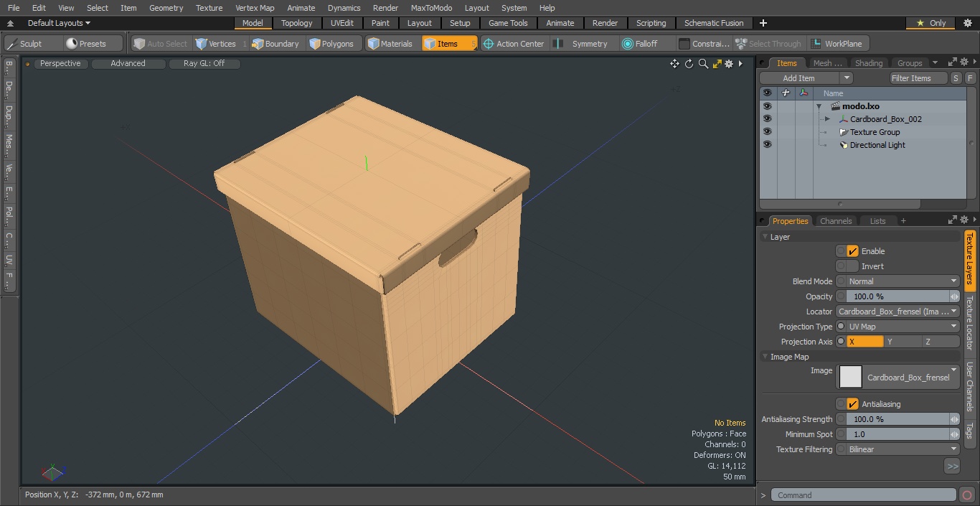The width and height of the screenshot is (980, 506).
Task: Switch to the Shading tab
Action: pos(868,63)
